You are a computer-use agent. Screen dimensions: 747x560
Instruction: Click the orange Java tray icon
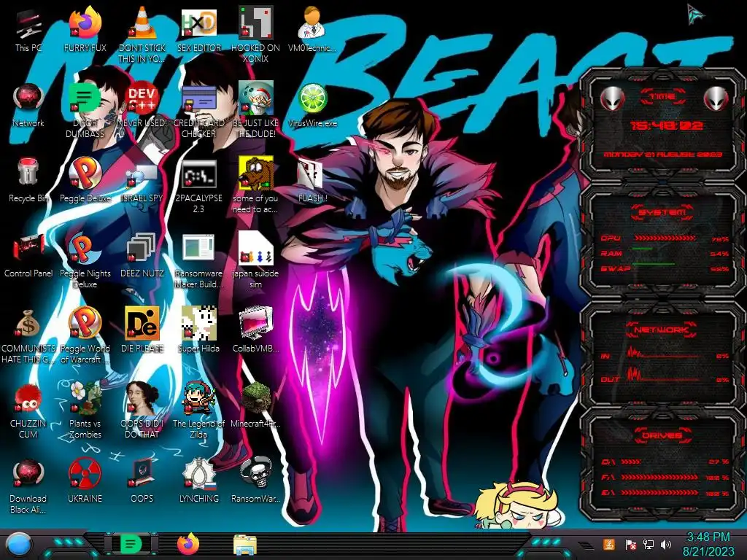(609, 544)
